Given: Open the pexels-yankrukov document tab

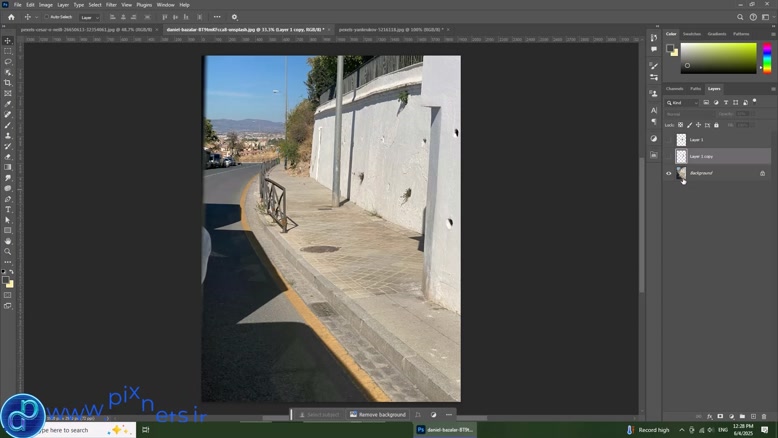Looking at the screenshot, I should tap(388, 30).
